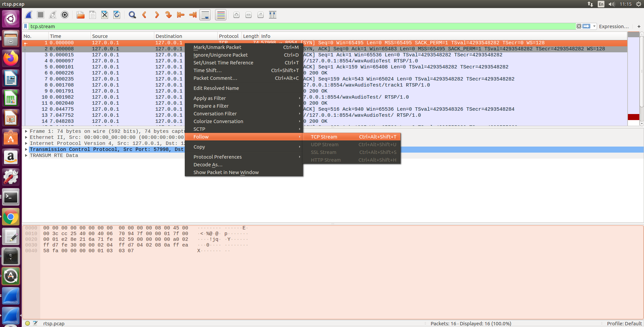Screen dimensions: 644x327
Task: Expand Frame 1 details tree
Action: pos(26,131)
